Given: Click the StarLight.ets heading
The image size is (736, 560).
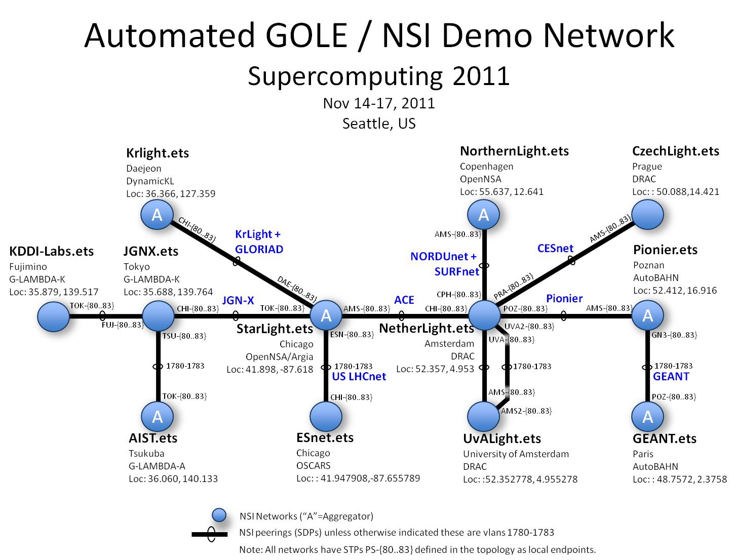Looking at the screenshot, I should tap(275, 329).
